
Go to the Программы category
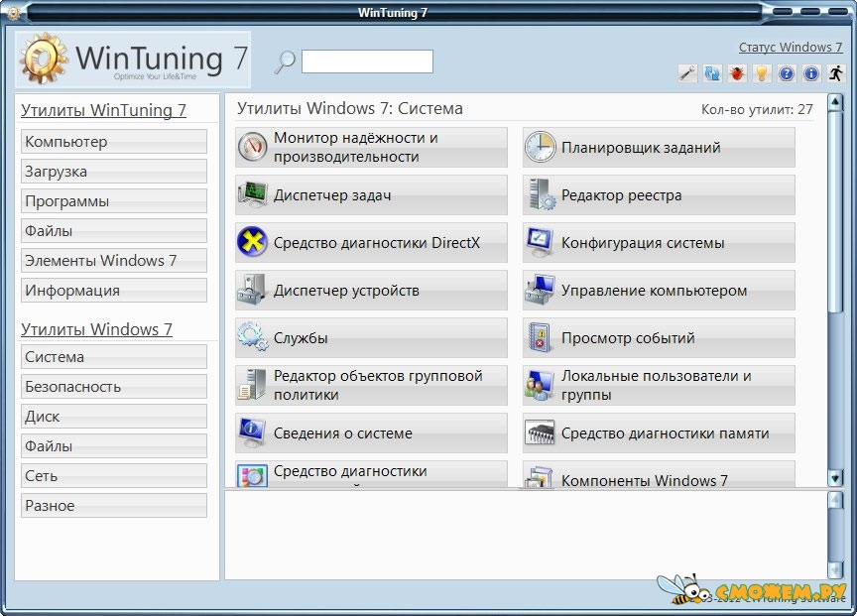(x=114, y=201)
